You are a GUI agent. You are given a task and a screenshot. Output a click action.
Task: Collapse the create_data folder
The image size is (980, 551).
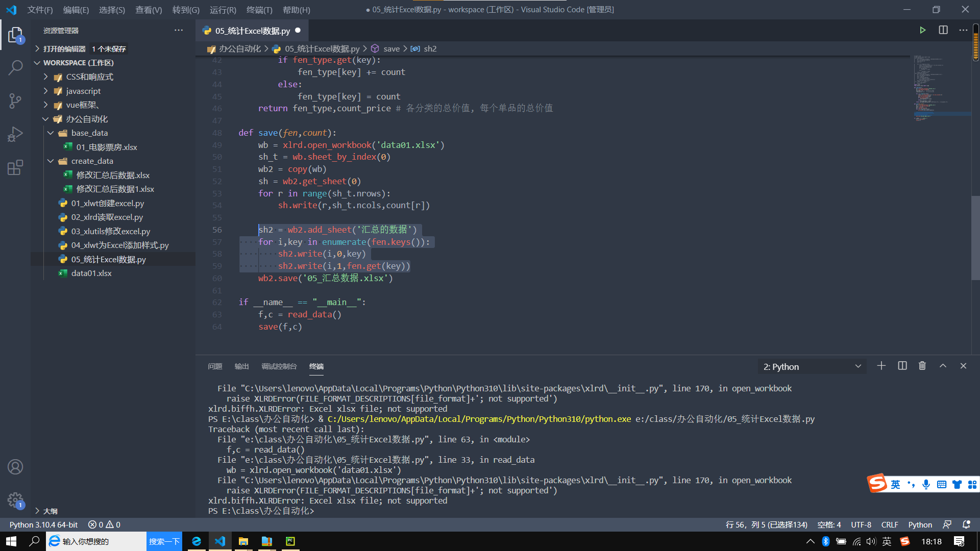click(92, 161)
